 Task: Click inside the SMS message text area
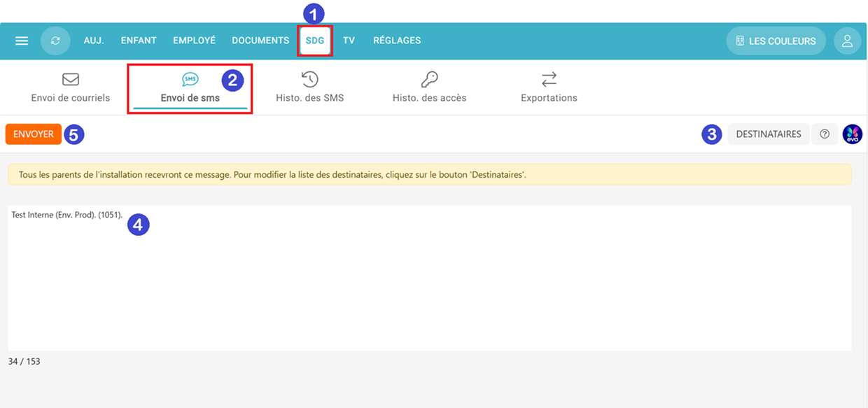click(429, 280)
